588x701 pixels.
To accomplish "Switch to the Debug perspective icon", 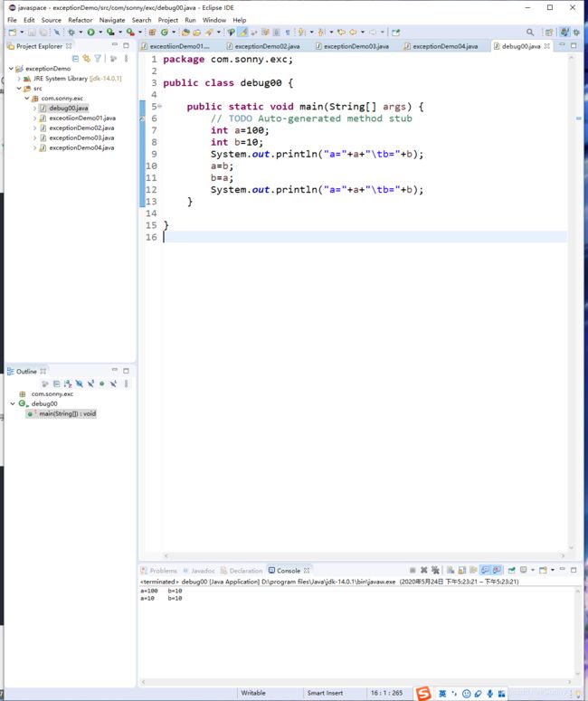I will 577,33.
